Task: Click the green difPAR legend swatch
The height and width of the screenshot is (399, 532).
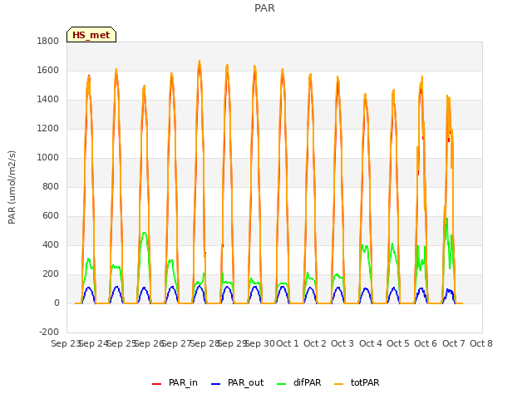Action: tap(281, 384)
